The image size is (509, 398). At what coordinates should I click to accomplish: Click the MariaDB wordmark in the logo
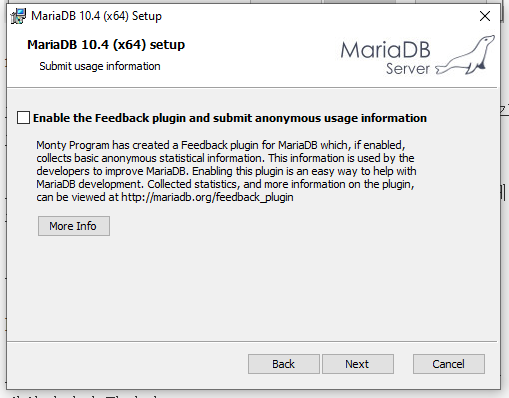(x=385, y=50)
